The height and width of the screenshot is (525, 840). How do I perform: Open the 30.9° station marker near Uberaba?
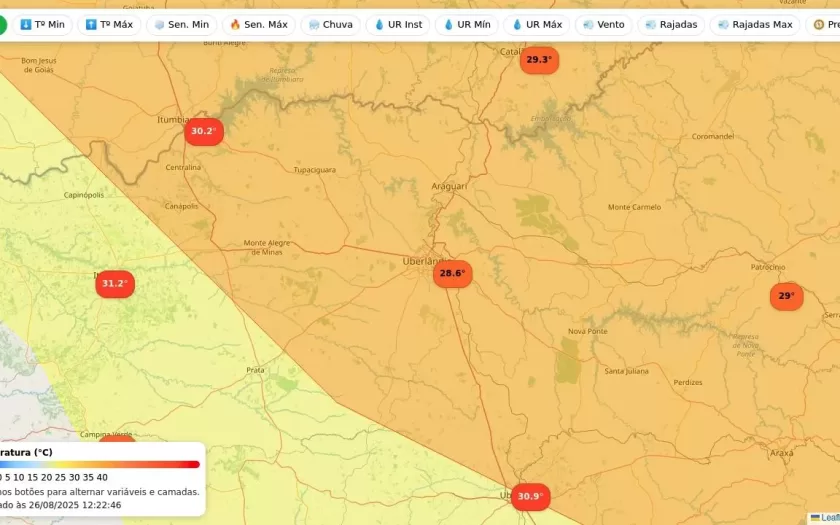pos(530,496)
